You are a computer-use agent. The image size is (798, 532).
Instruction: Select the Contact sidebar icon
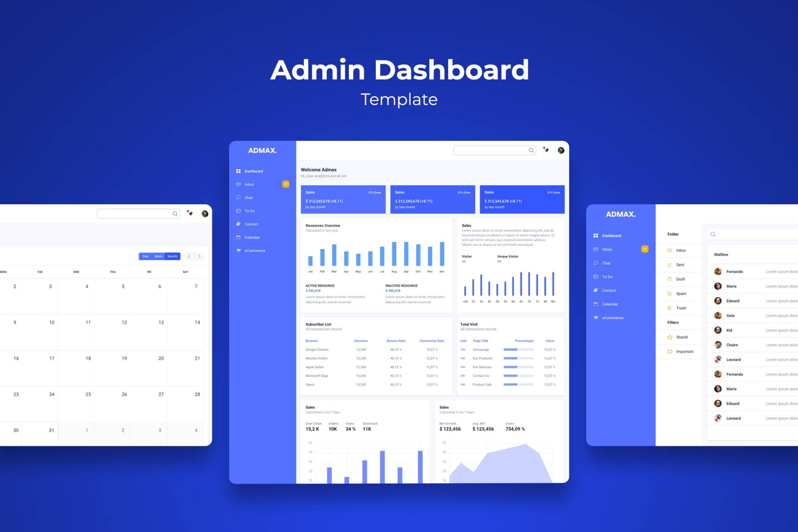point(241,224)
